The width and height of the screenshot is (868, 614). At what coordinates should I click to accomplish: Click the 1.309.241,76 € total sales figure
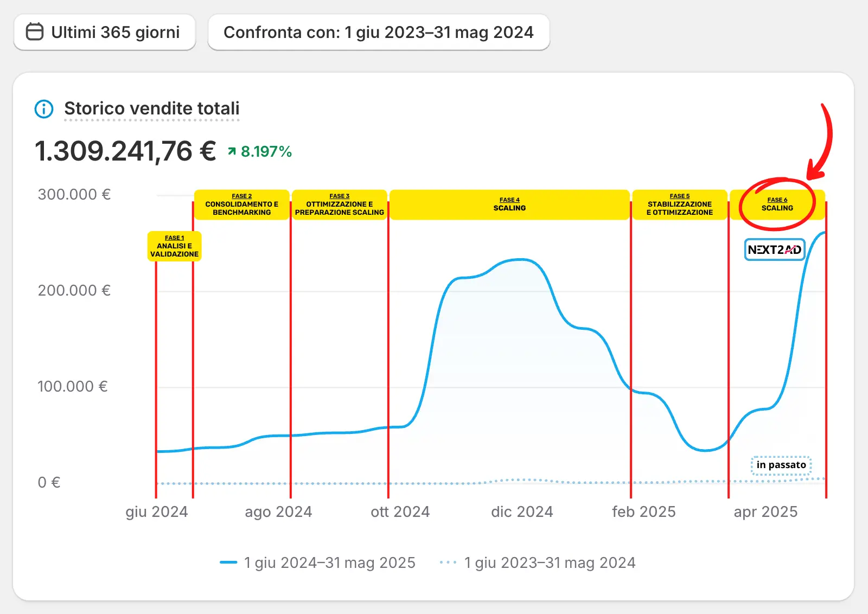(x=125, y=151)
